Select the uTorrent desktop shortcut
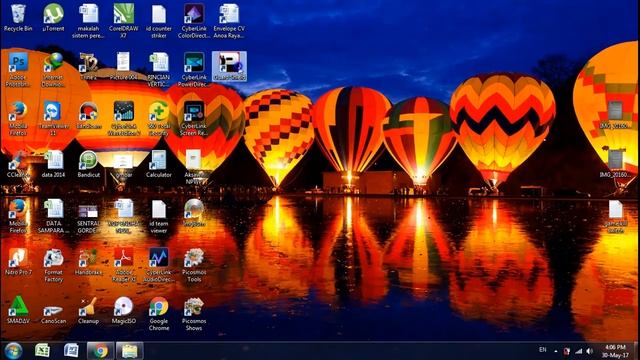This screenshot has height=360, width=640. pos(53,18)
